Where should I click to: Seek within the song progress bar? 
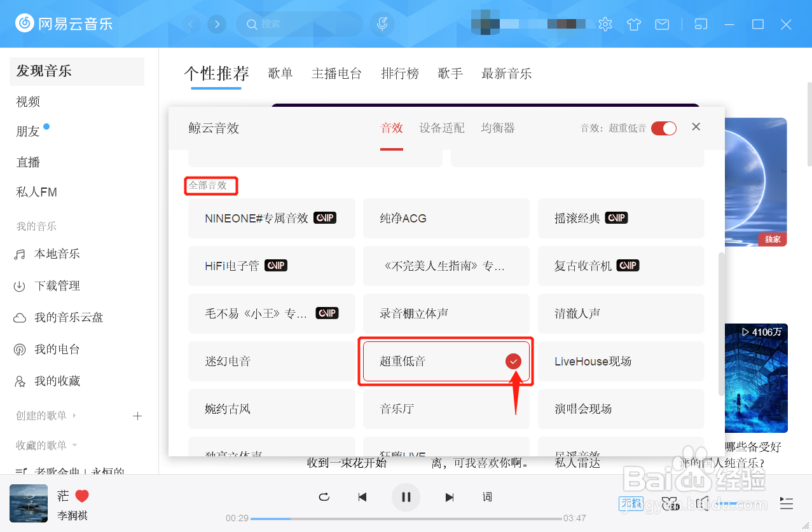[406, 519]
